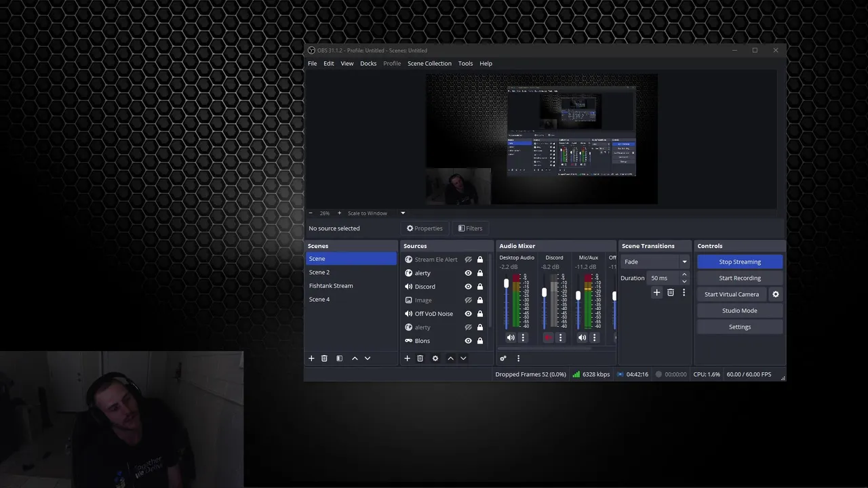Adjust Discord volume fader
This screenshot has height=488, width=868.
point(544,293)
